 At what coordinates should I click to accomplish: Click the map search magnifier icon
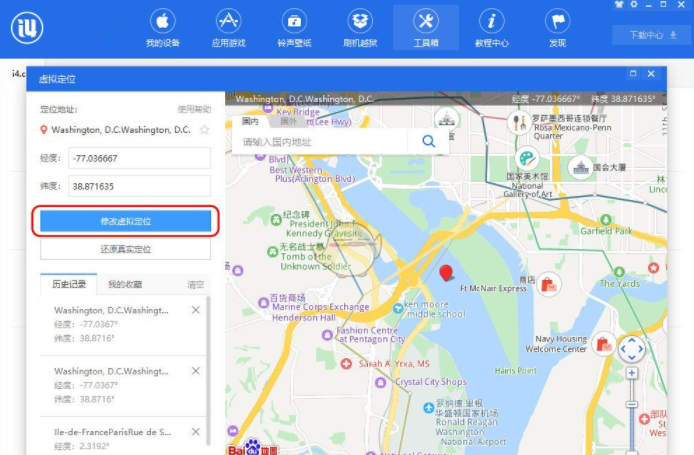pyautogui.click(x=428, y=142)
